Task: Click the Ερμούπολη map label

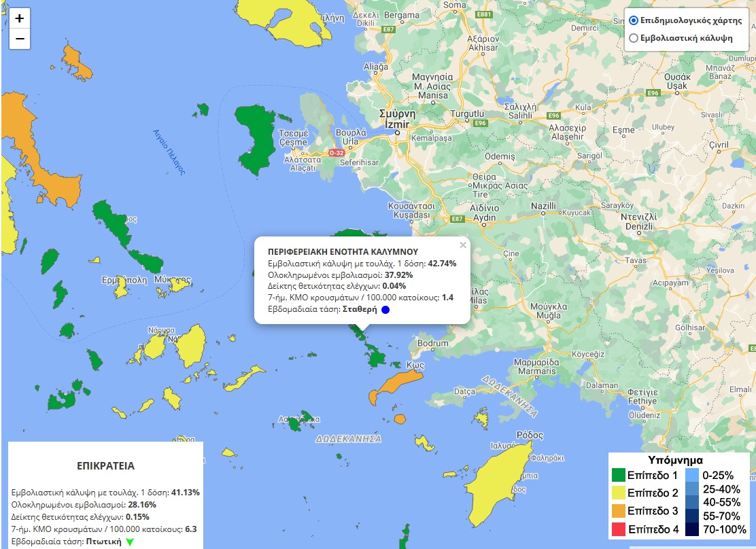Action: click(x=124, y=280)
